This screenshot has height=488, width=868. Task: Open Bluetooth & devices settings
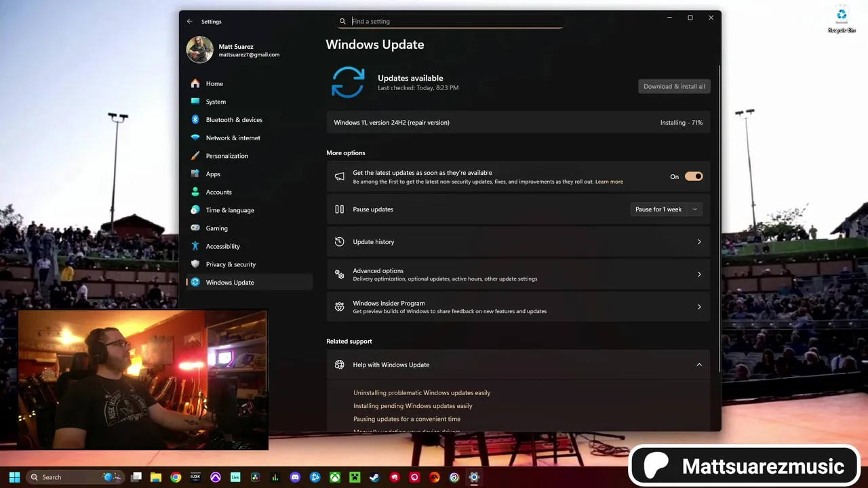(x=249, y=120)
